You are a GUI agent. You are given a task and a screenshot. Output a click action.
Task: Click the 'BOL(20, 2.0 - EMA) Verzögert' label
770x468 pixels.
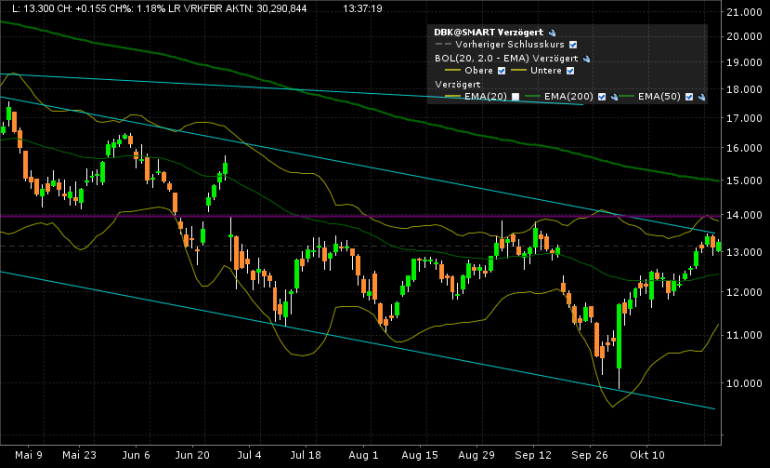[506, 58]
